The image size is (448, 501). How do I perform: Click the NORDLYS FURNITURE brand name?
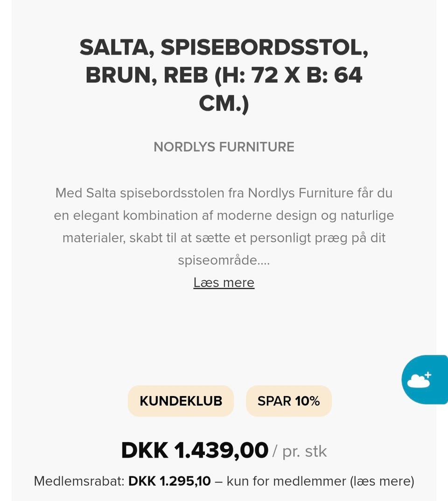pos(224,147)
